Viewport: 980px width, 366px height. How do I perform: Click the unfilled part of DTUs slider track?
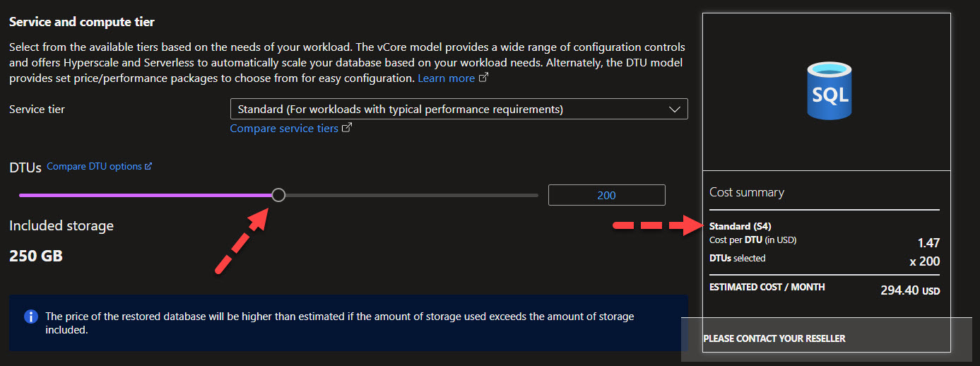[x=411, y=195]
